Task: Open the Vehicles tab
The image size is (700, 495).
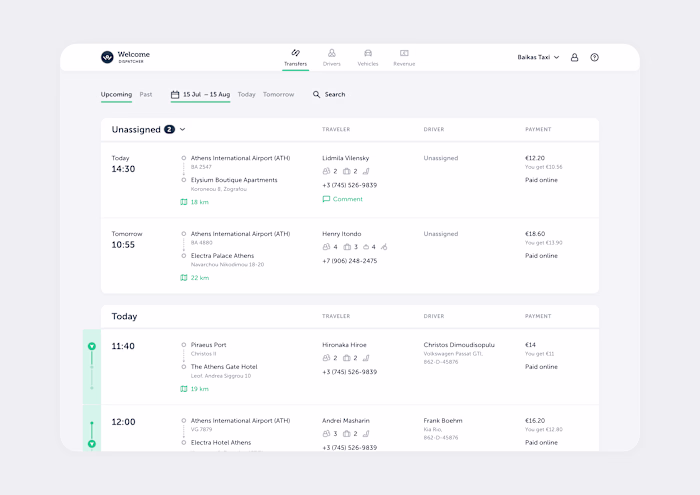Action: coord(368,58)
